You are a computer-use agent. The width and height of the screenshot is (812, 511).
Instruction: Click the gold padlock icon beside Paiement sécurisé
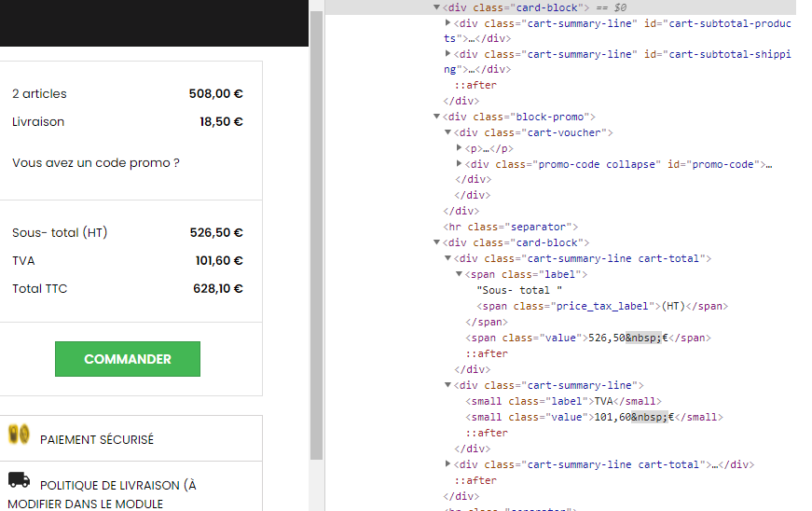pos(20,435)
